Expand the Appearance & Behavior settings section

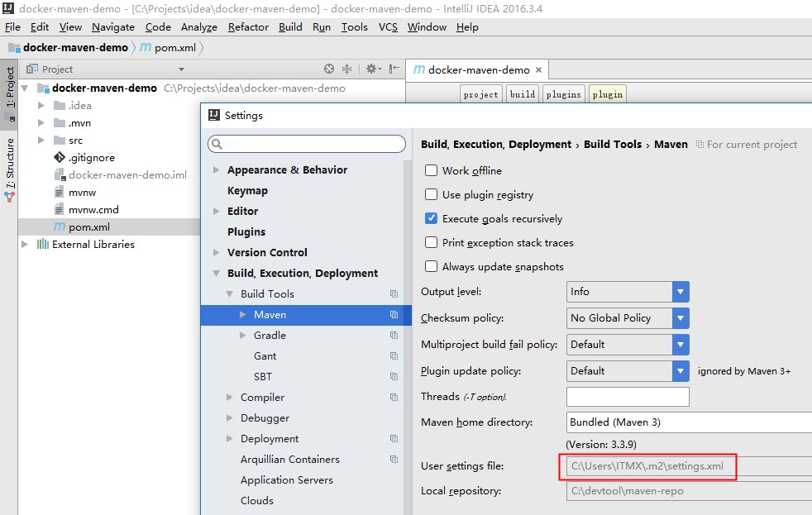(217, 170)
